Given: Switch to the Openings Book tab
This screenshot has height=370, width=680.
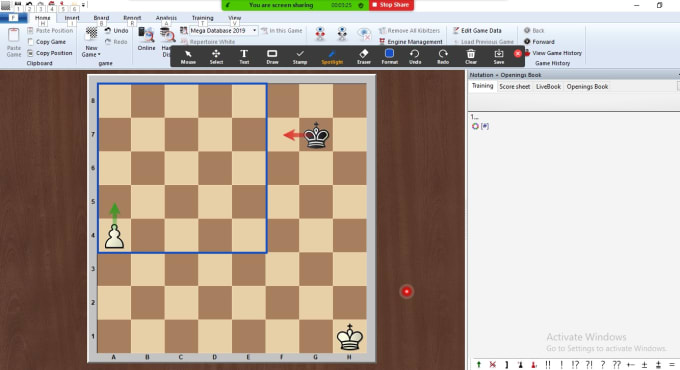Looking at the screenshot, I should (587, 86).
